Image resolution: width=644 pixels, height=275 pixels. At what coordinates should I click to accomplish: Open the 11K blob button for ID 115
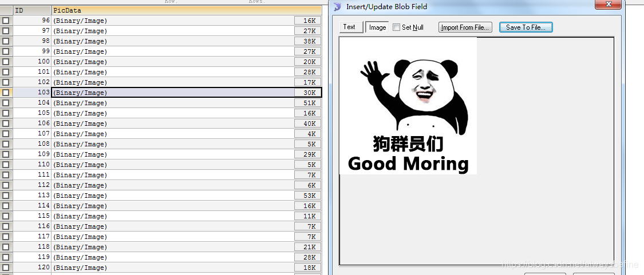307,216
